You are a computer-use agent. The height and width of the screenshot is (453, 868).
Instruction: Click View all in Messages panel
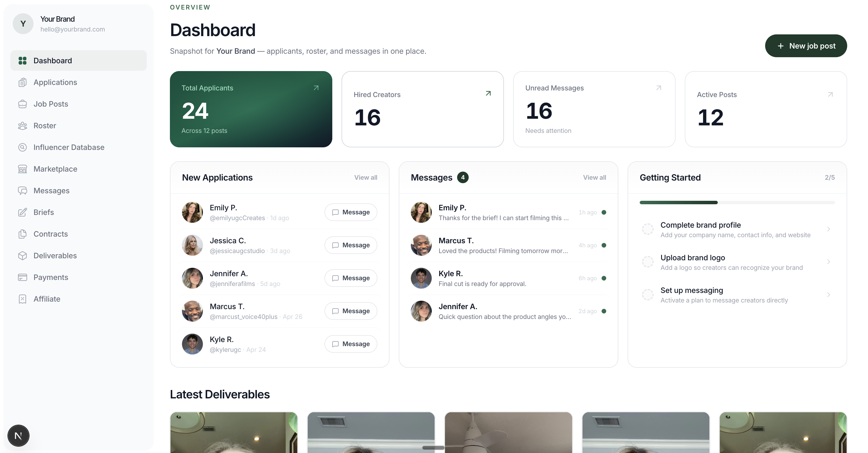pos(594,177)
